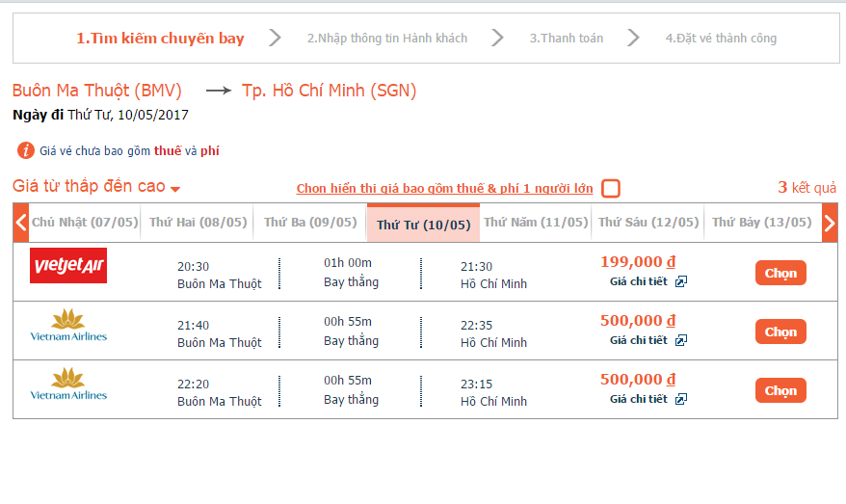
Task: Click the left arrow to show earlier dates
Action: (x=20, y=223)
